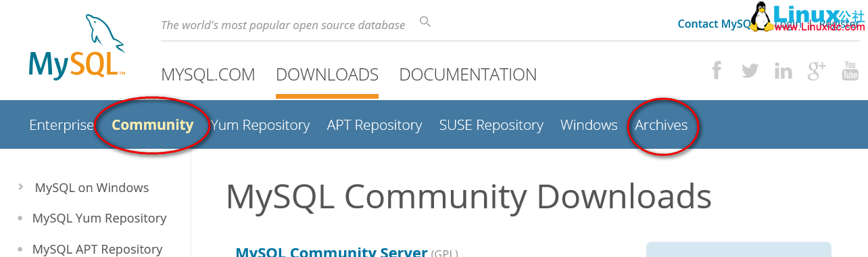Image resolution: width=868 pixels, height=257 pixels.
Task: Click the MySQL Community Downloads heading
Action: [x=468, y=196]
